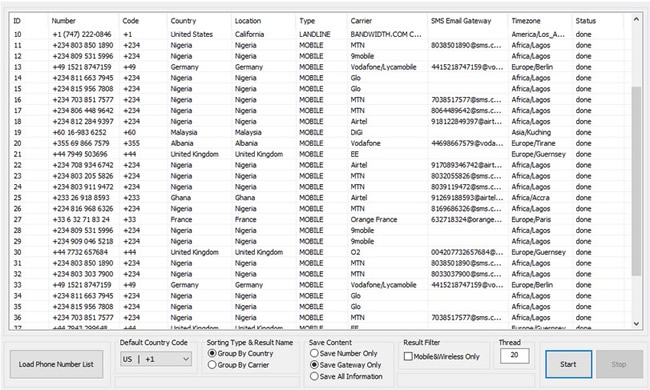This screenshot has width=650, height=390.
Task: Click Malaysia country cell in row 19
Action: point(184,132)
